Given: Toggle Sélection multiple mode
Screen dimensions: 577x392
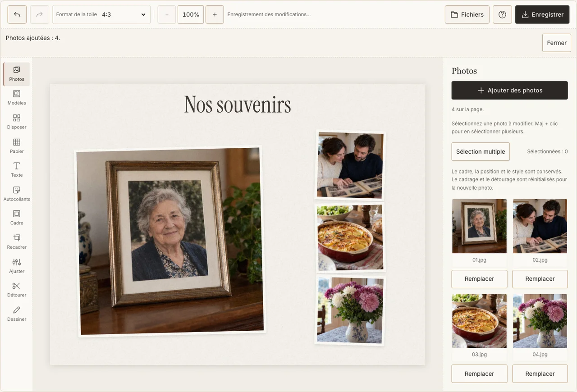Looking at the screenshot, I should point(481,151).
